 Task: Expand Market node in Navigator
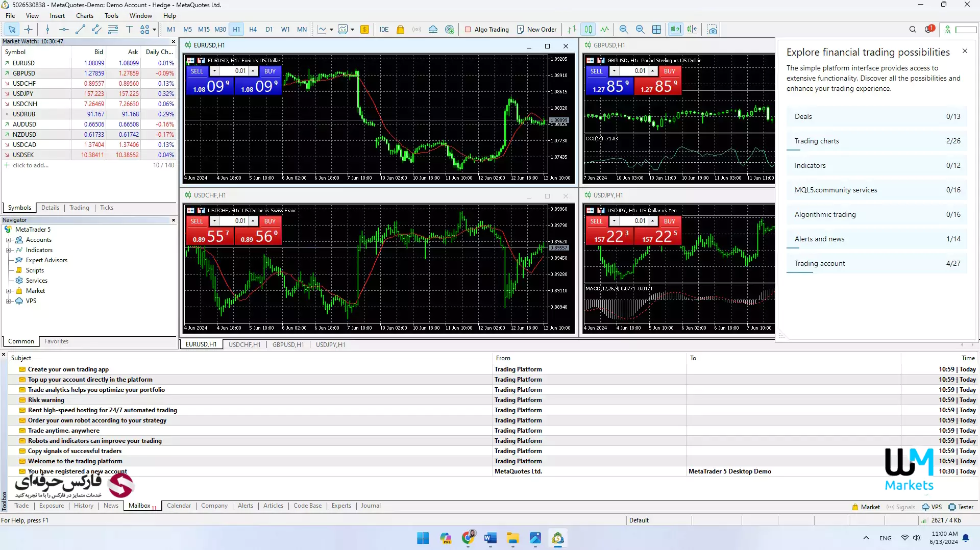pos(8,291)
